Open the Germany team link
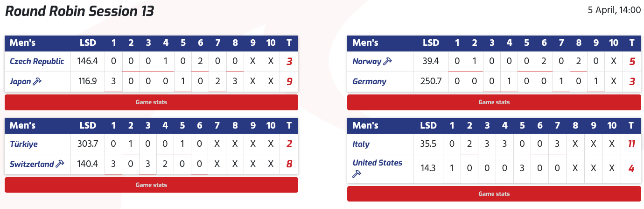 (x=370, y=82)
